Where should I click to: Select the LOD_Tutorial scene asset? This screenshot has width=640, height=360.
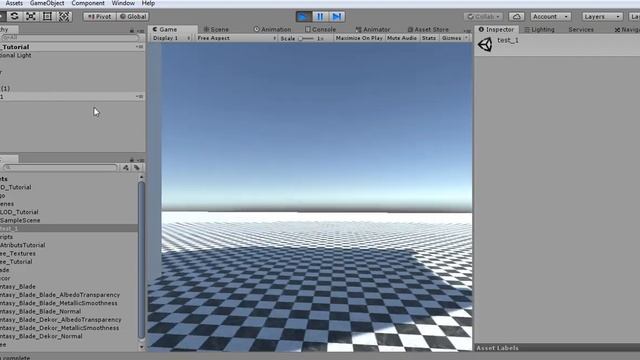[x=19, y=212]
